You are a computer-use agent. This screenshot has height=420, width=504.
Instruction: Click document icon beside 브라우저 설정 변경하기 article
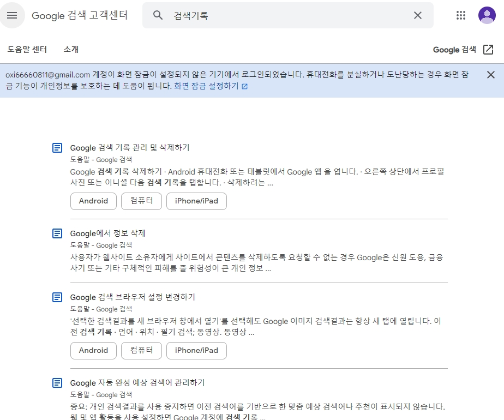click(57, 297)
